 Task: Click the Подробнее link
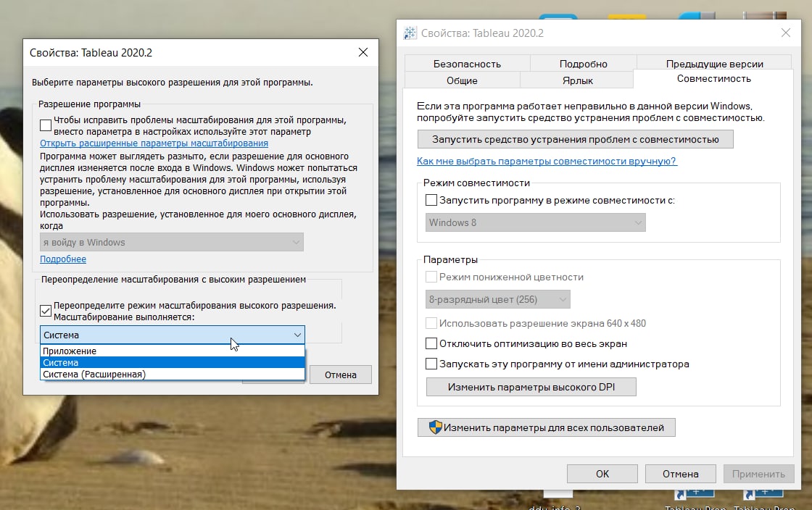coord(63,259)
